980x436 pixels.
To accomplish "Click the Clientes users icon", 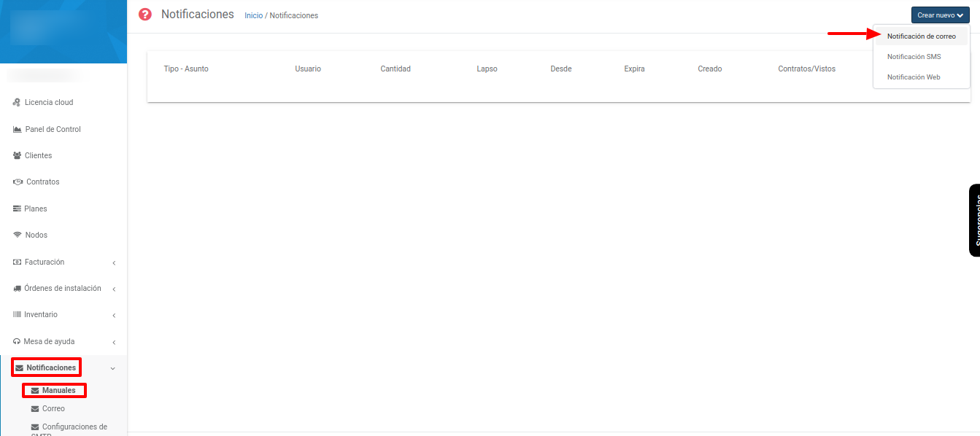I will (x=18, y=155).
